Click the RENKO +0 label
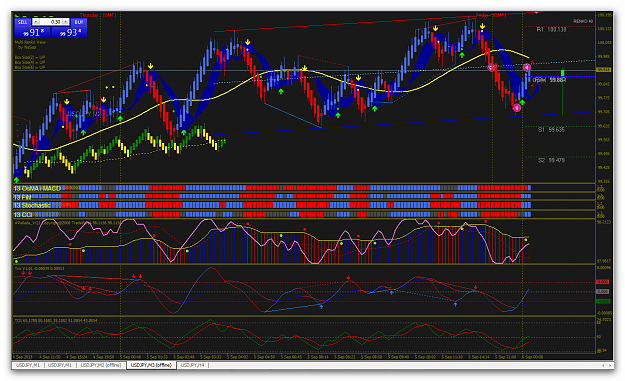The image size is (625, 381). point(583,21)
